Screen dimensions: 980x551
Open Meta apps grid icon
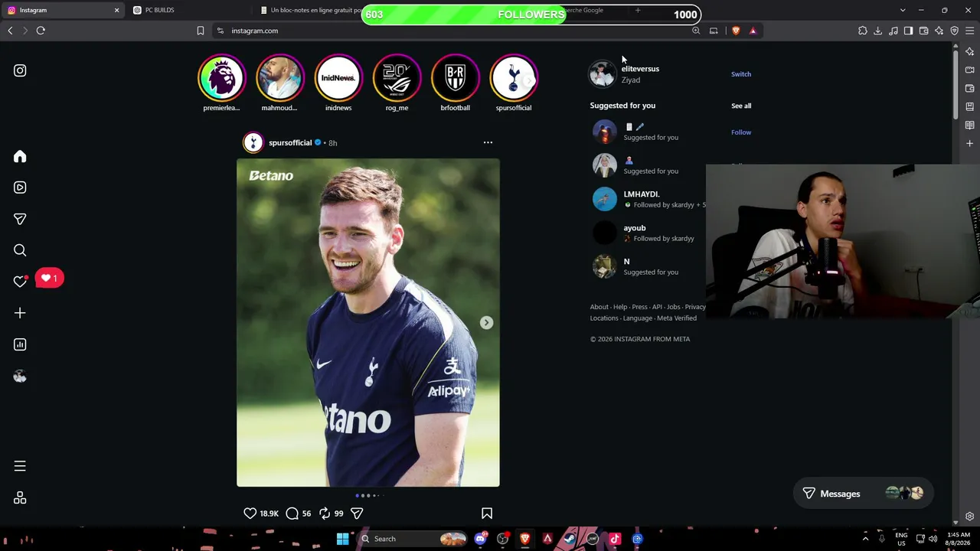(x=20, y=498)
